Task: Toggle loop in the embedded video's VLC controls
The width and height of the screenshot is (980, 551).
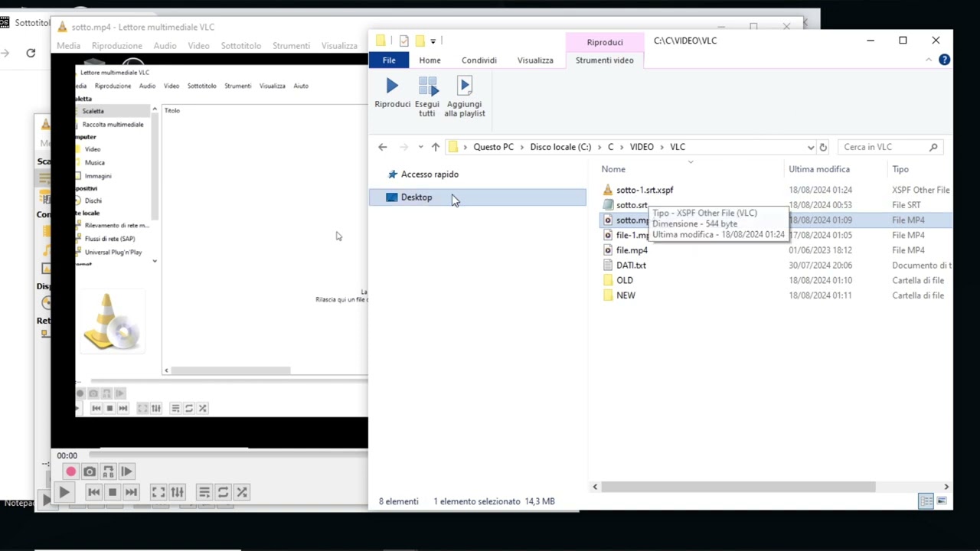Action: click(x=189, y=409)
